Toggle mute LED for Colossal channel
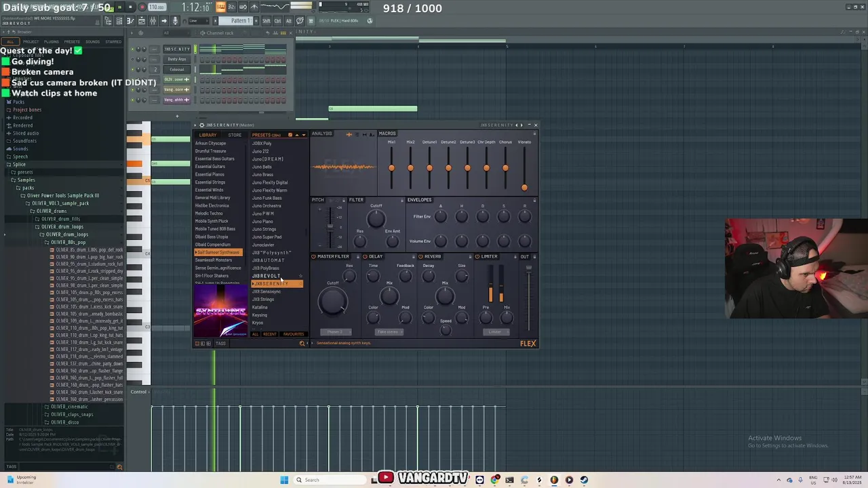This screenshot has width=868, height=488. pyautogui.click(x=133, y=69)
